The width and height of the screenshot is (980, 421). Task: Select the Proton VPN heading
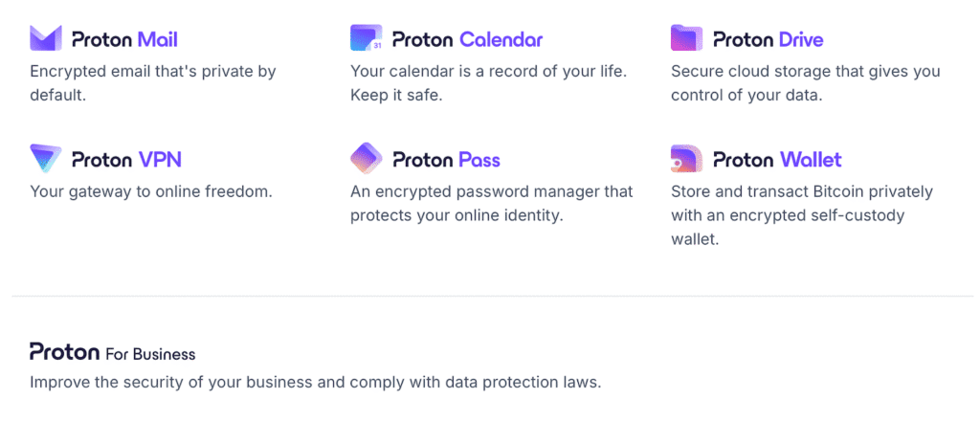[126, 160]
